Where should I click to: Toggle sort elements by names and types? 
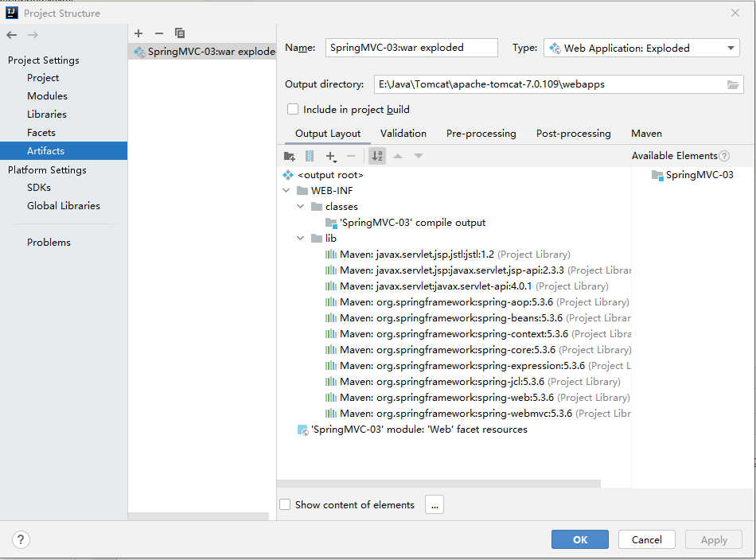377,156
